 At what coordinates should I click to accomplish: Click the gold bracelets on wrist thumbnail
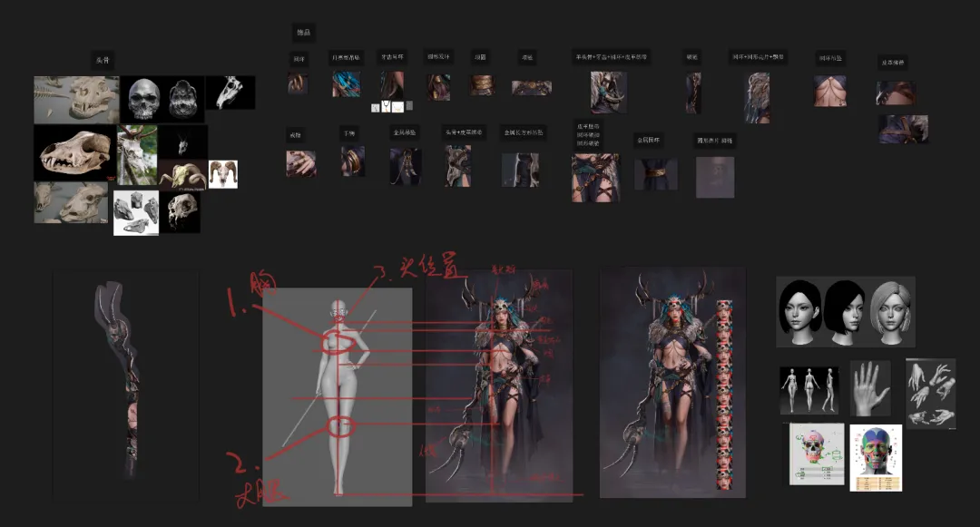click(352, 162)
